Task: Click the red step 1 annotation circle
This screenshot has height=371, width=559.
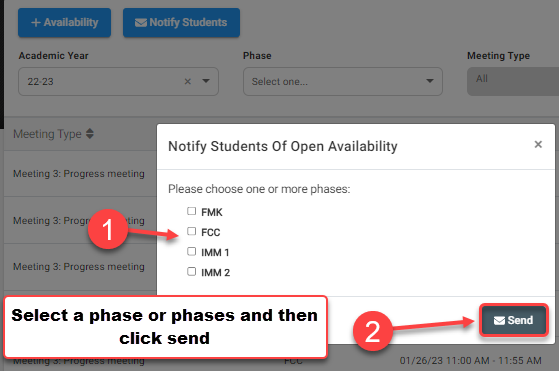Action: [108, 230]
